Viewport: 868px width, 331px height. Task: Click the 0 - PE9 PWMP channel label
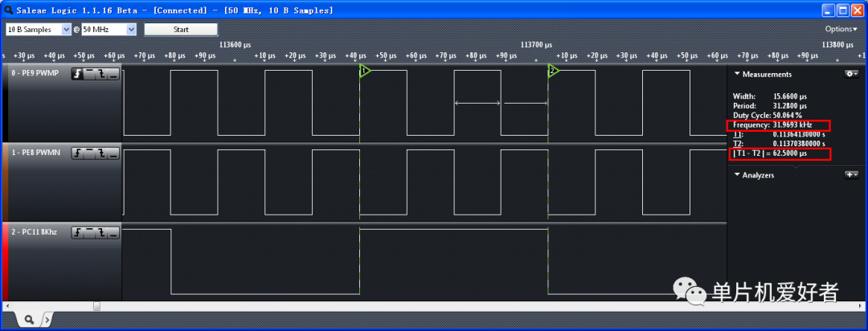(x=33, y=74)
